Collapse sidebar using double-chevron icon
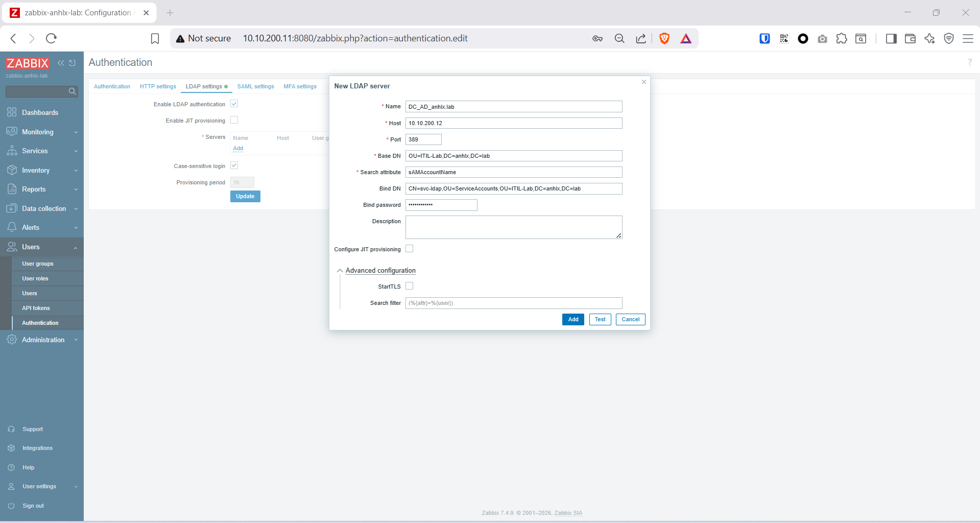 click(61, 63)
